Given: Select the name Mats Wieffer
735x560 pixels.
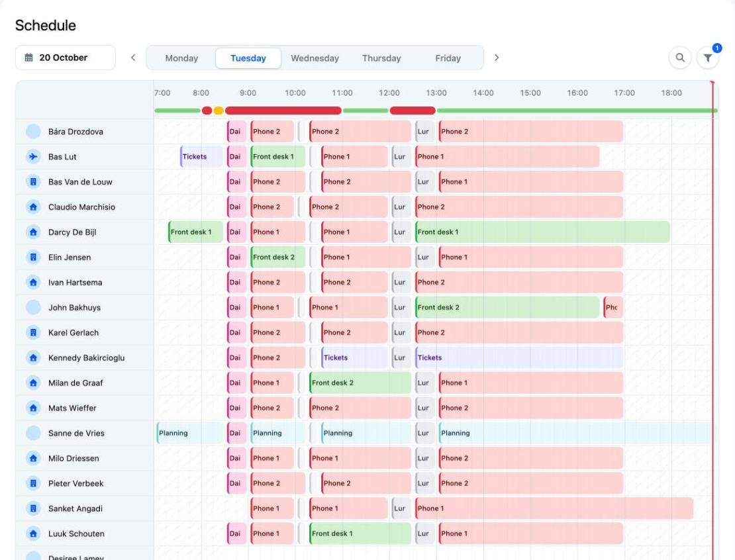Looking at the screenshot, I should coord(72,408).
